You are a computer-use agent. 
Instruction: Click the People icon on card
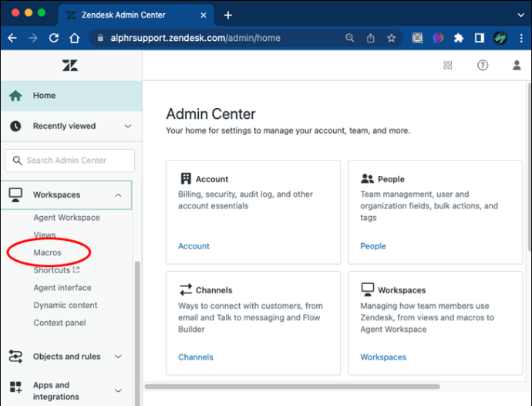[367, 179]
